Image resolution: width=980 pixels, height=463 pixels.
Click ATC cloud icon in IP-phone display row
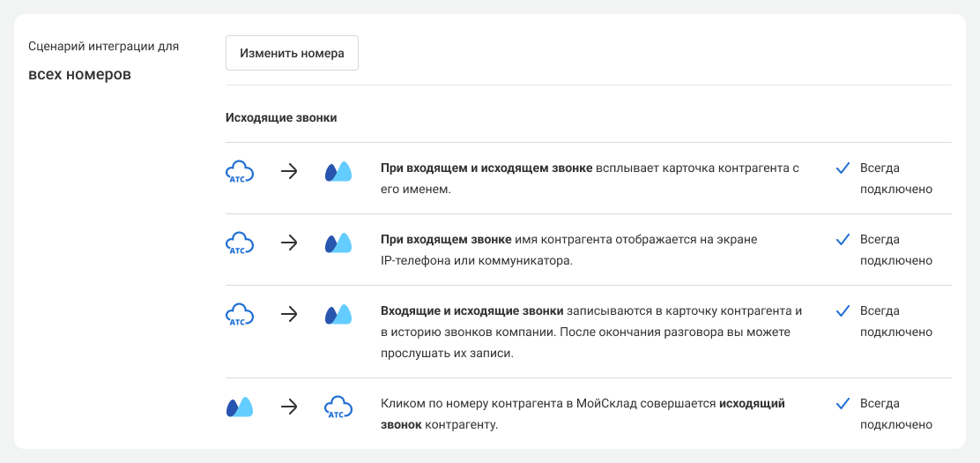[240, 243]
